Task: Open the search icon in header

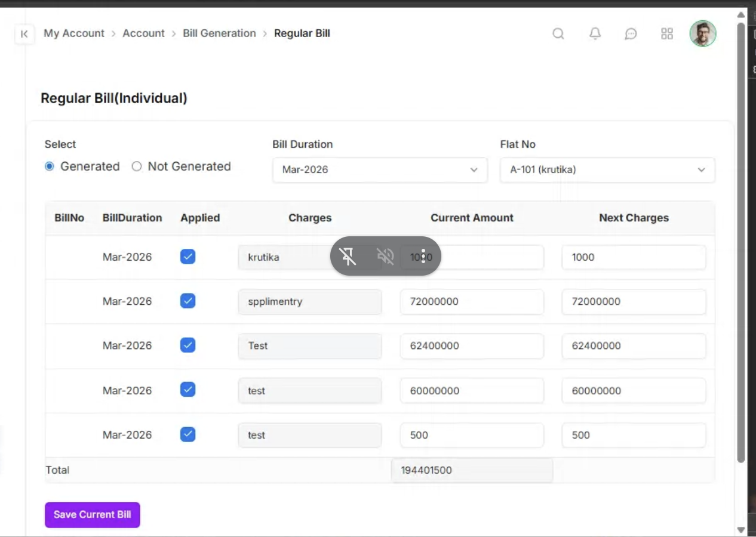Action: (558, 34)
